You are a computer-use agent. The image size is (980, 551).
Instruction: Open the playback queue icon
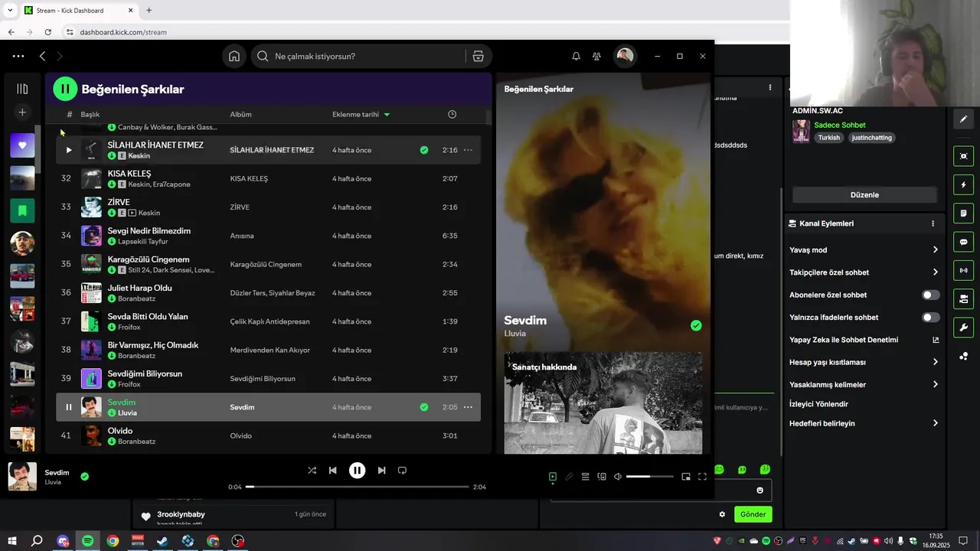pyautogui.click(x=585, y=477)
